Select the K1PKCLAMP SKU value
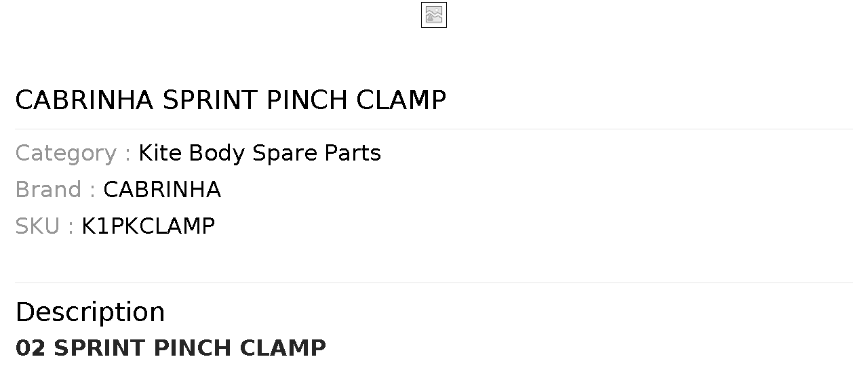The image size is (868, 376). pyautogui.click(x=148, y=226)
